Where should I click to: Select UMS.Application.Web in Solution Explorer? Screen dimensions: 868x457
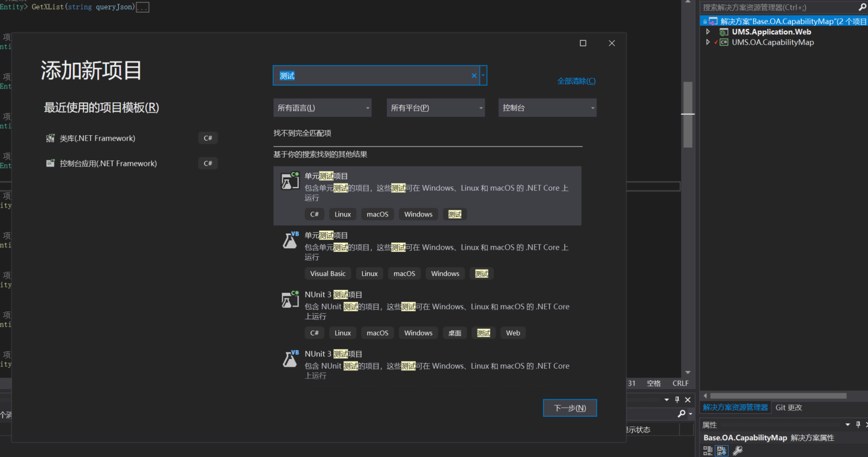(771, 32)
